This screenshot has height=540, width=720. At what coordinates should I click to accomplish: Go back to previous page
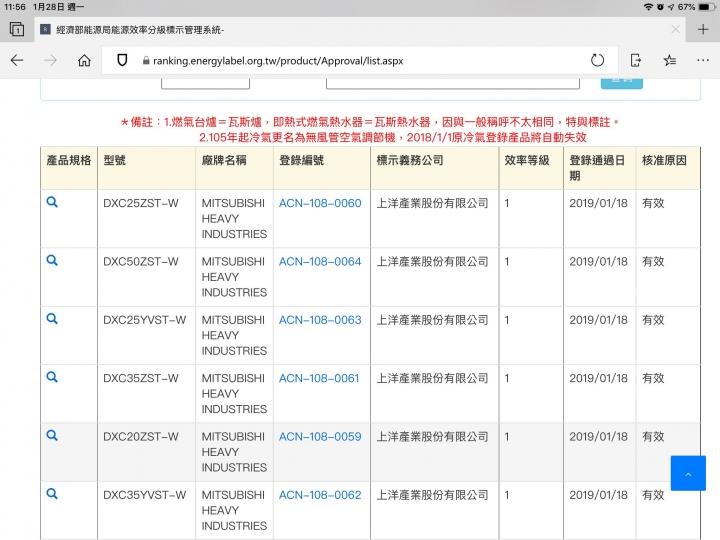[x=17, y=60]
